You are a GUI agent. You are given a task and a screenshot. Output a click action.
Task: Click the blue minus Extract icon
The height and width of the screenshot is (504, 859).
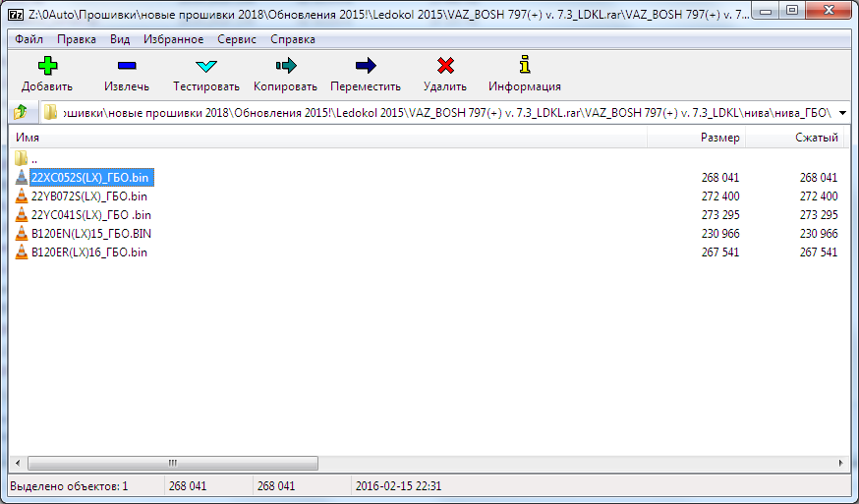pyautogui.click(x=127, y=67)
